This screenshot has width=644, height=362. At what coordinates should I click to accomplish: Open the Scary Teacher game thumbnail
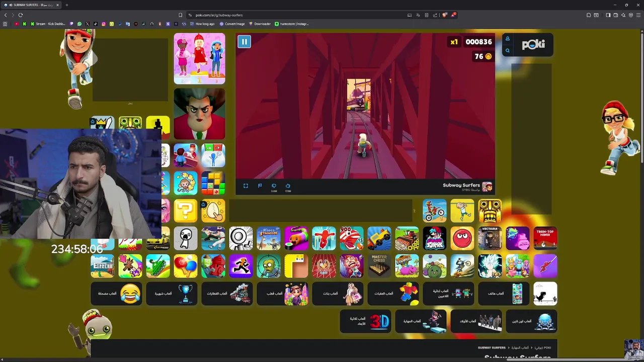[x=199, y=114]
